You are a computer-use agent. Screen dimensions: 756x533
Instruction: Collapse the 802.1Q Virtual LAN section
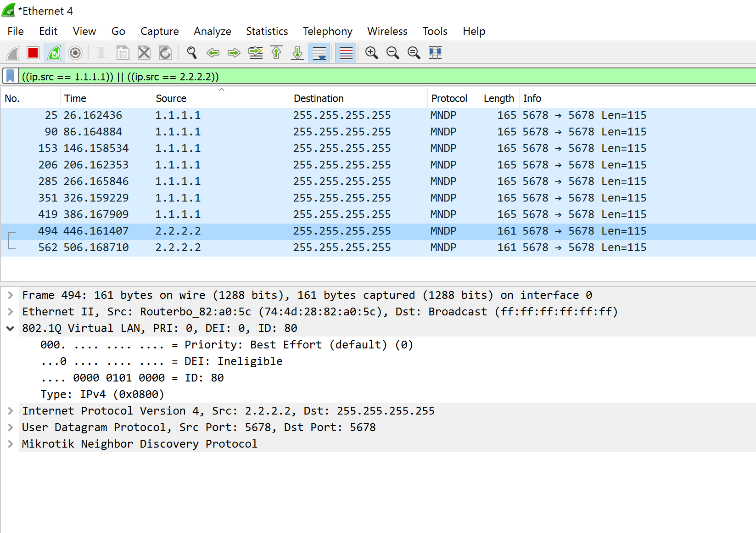[x=10, y=328]
